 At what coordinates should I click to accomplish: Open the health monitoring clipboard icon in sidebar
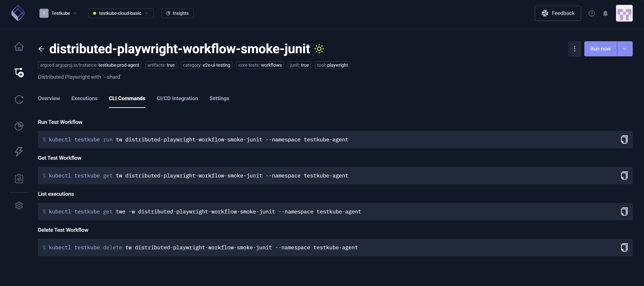pyautogui.click(x=19, y=178)
